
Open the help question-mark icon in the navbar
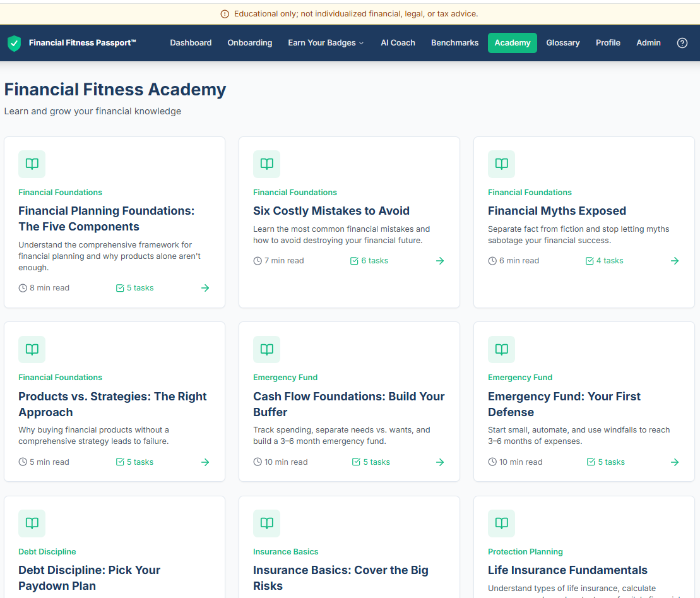[682, 43]
